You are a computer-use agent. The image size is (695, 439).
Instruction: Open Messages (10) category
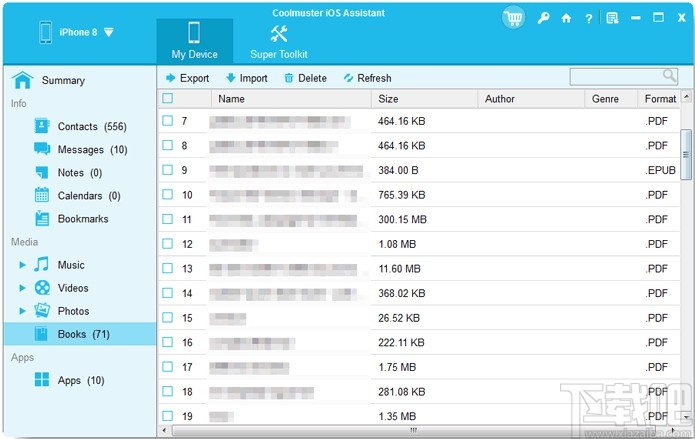click(x=80, y=149)
